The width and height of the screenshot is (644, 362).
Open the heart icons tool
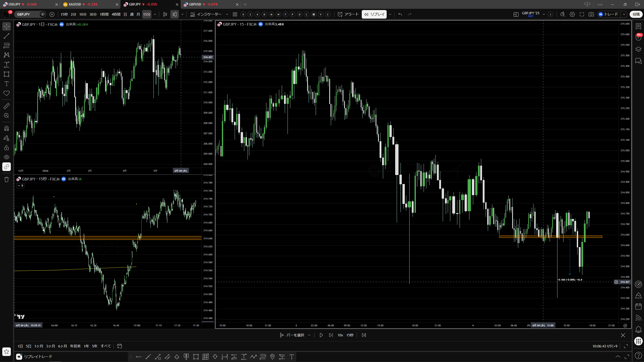point(7,93)
